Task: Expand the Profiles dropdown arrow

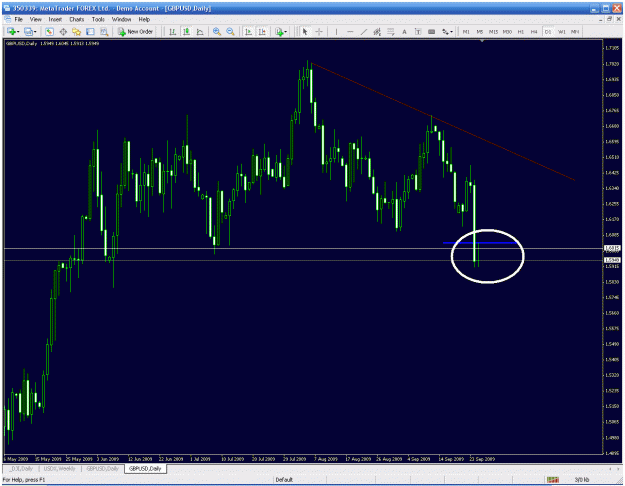Action: point(35,32)
